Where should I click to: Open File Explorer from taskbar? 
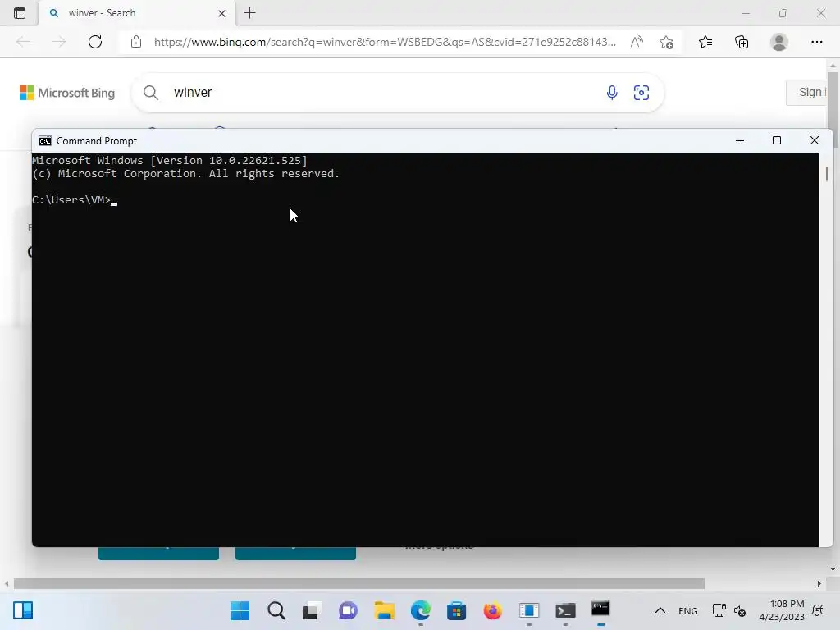pos(384,610)
